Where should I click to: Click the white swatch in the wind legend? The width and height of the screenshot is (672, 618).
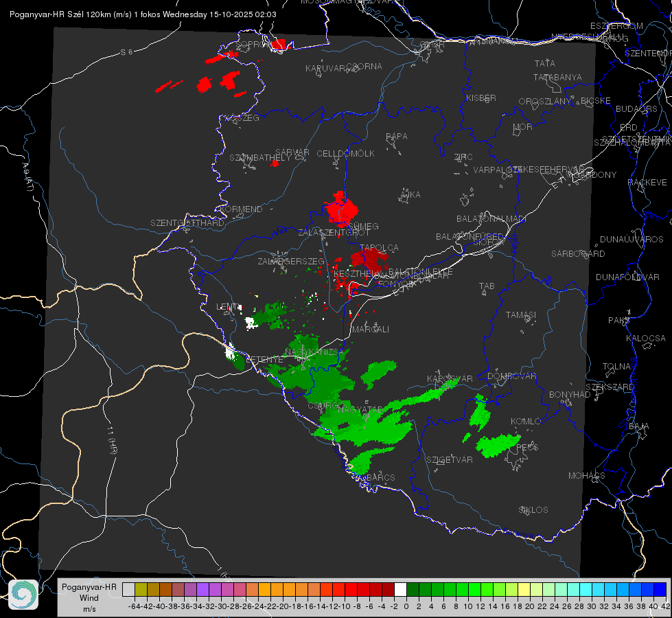[400, 589]
